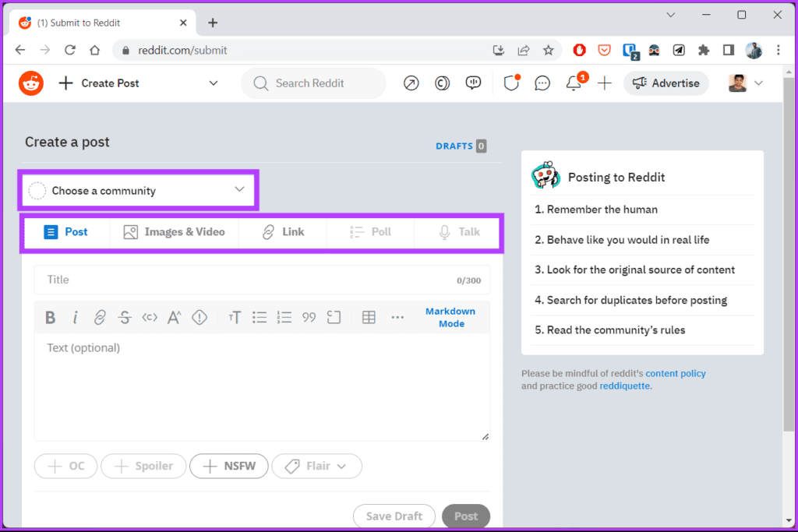This screenshot has width=798, height=532.
Task: Toggle the OC tag
Action: (x=65, y=466)
